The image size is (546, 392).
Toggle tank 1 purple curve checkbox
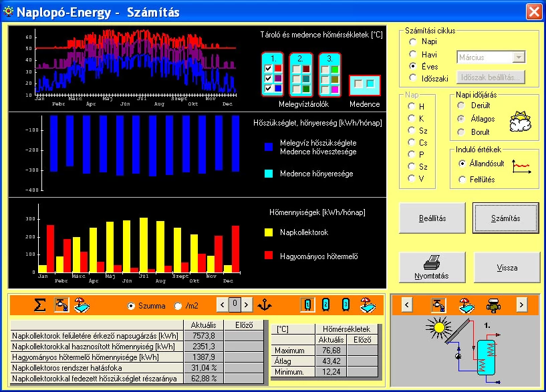pyautogui.click(x=268, y=78)
